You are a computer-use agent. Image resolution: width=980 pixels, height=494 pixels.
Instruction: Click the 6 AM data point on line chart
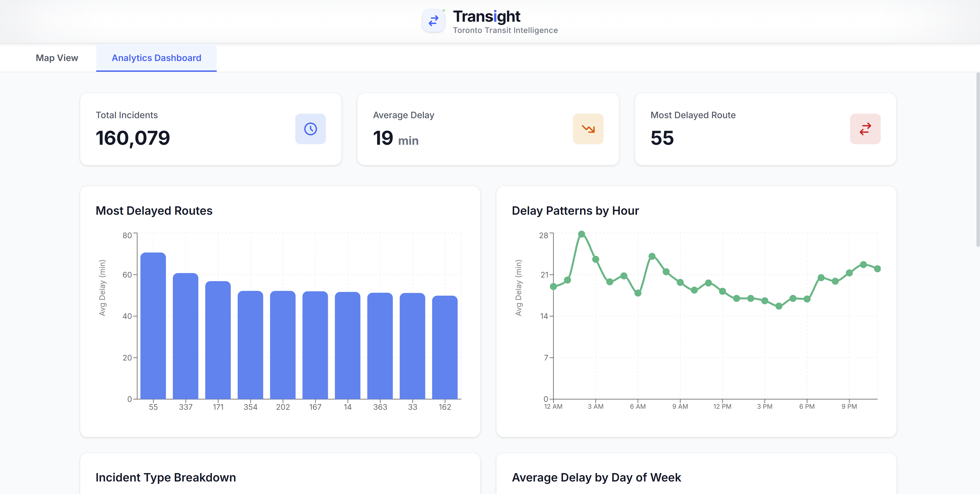pos(638,293)
